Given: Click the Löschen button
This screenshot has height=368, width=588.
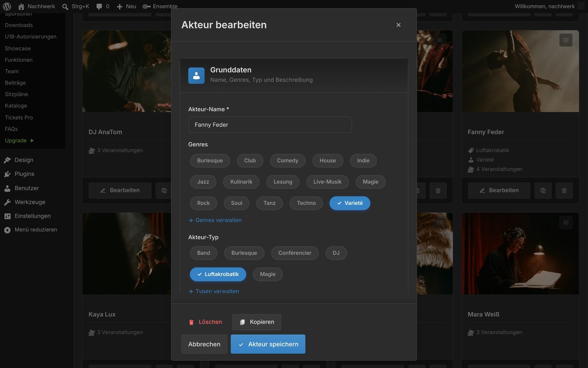Looking at the screenshot, I should point(205,322).
